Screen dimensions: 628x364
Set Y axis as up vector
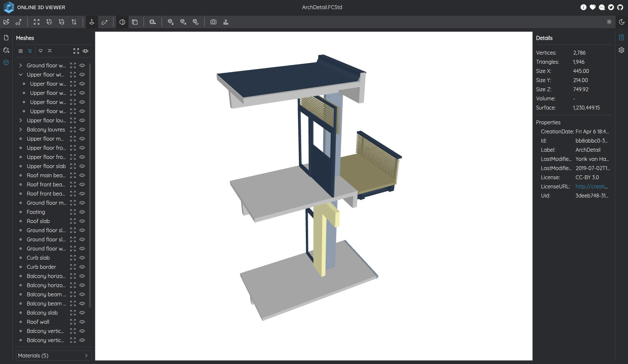pos(49,22)
